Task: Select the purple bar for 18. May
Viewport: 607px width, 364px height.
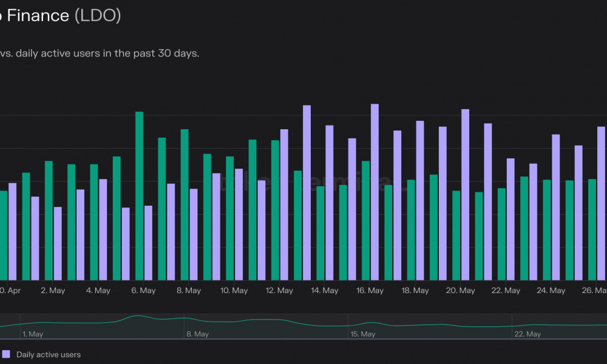Action: pyautogui.click(x=420, y=201)
